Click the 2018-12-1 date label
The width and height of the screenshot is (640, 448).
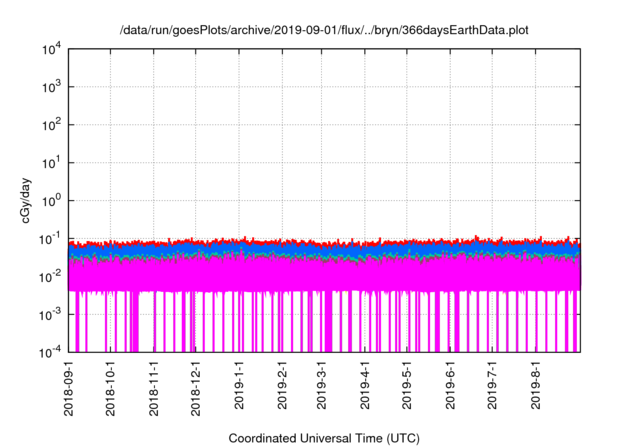[x=196, y=388]
